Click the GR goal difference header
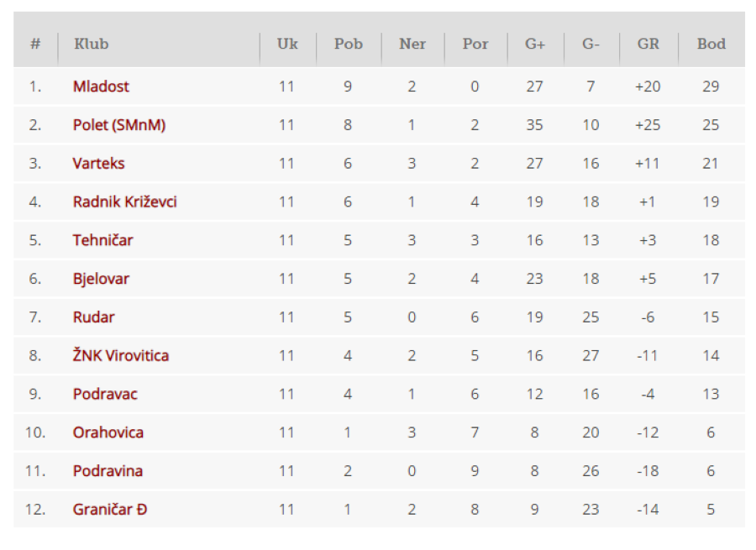The height and width of the screenshot is (550, 756). pyautogui.click(x=648, y=44)
